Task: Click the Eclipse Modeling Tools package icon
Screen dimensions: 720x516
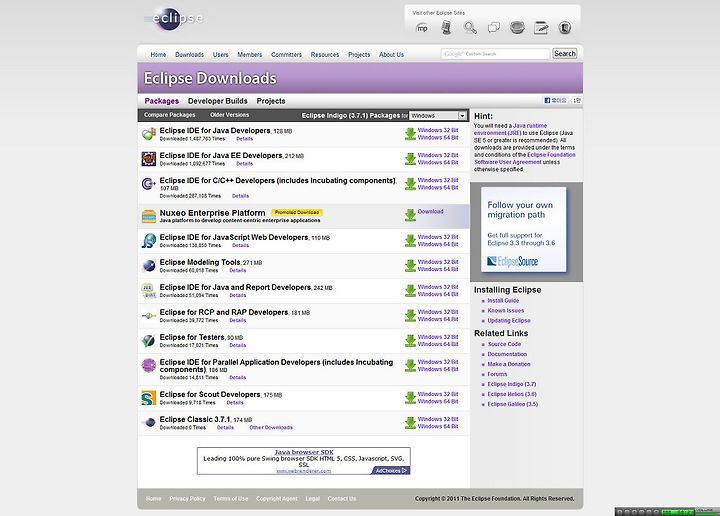Action: [x=149, y=266]
